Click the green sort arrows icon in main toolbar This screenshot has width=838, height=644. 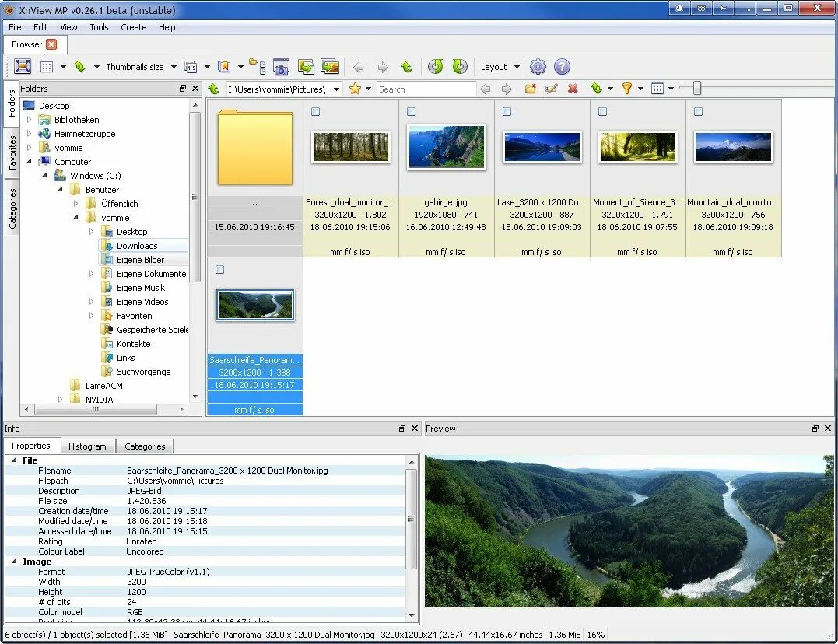[79, 67]
